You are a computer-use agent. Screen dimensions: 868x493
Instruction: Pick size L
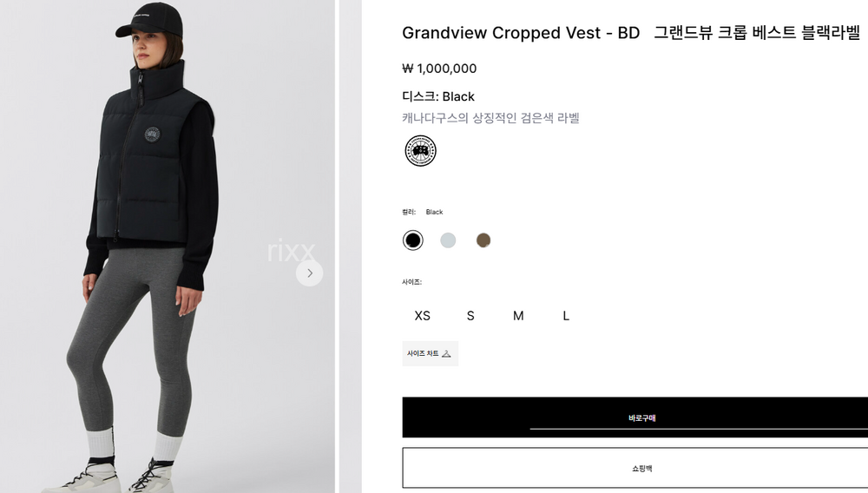click(566, 316)
